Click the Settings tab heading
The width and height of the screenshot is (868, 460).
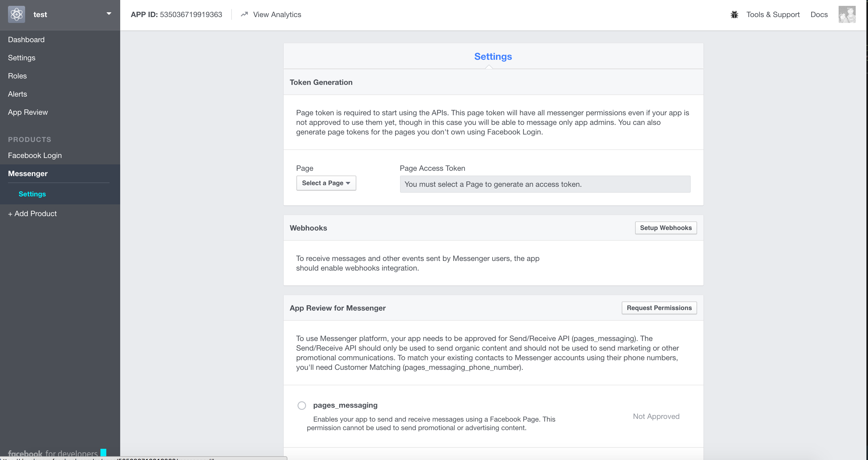(493, 56)
